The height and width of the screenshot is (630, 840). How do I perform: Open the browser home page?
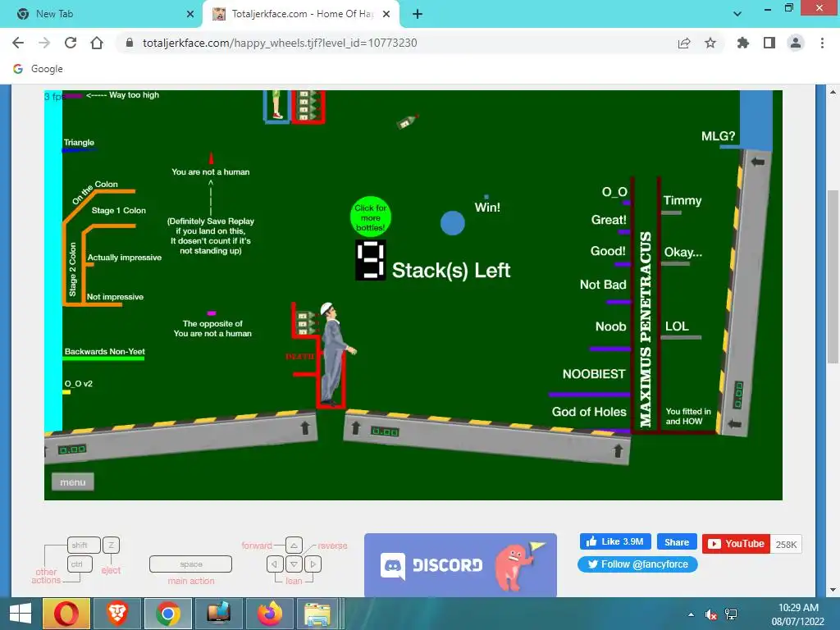click(97, 43)
